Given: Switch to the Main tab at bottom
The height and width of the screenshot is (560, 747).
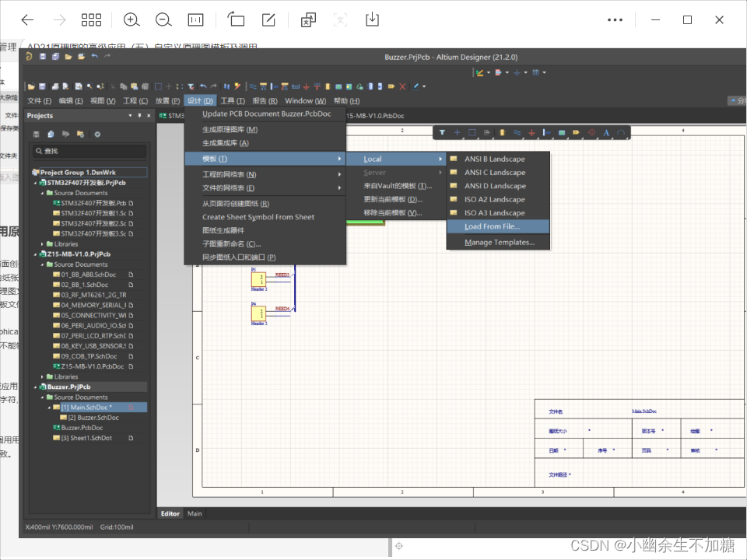Looking at the screenshot, I should [195, 514].
